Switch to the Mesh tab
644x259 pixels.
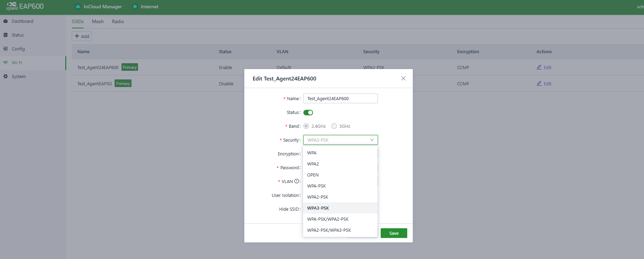(98, 21)
